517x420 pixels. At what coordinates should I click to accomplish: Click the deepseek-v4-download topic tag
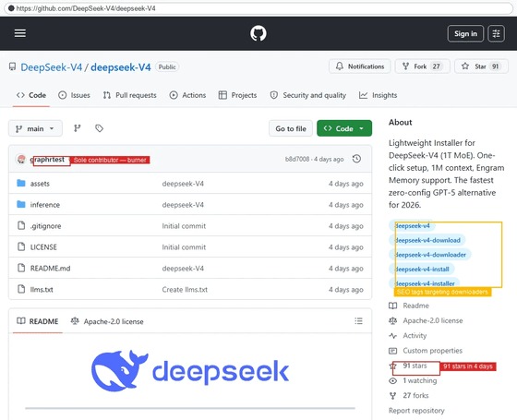coord(427,240)
